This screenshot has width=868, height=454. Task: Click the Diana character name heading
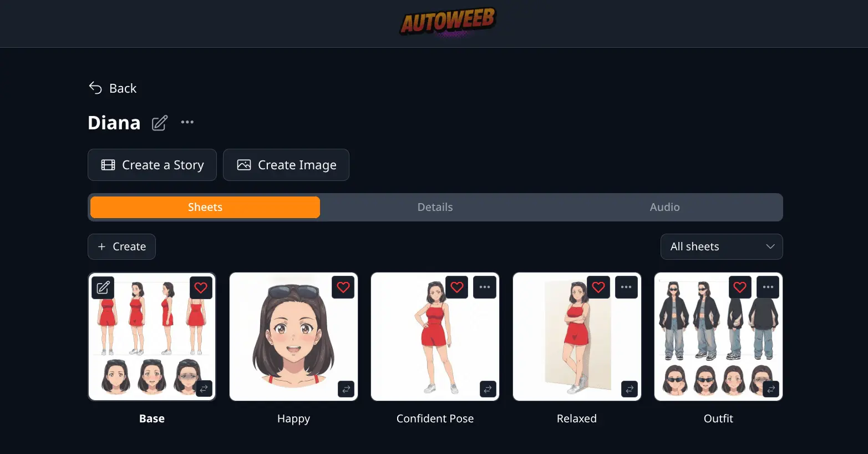pos(114,123)
